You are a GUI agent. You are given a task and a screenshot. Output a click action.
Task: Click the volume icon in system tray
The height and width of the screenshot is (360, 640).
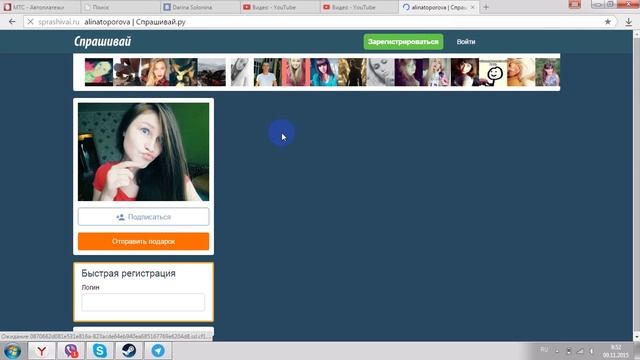591,351
